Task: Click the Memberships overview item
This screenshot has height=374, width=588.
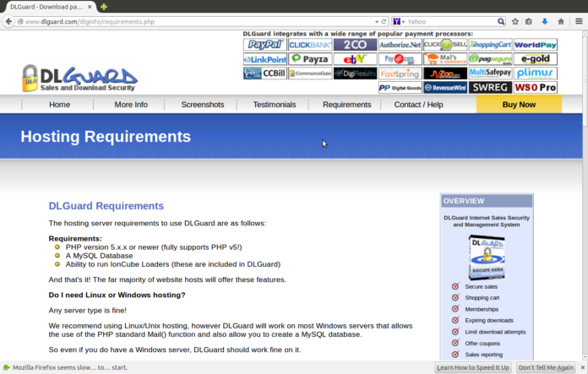Action: (x=475, y=309)
